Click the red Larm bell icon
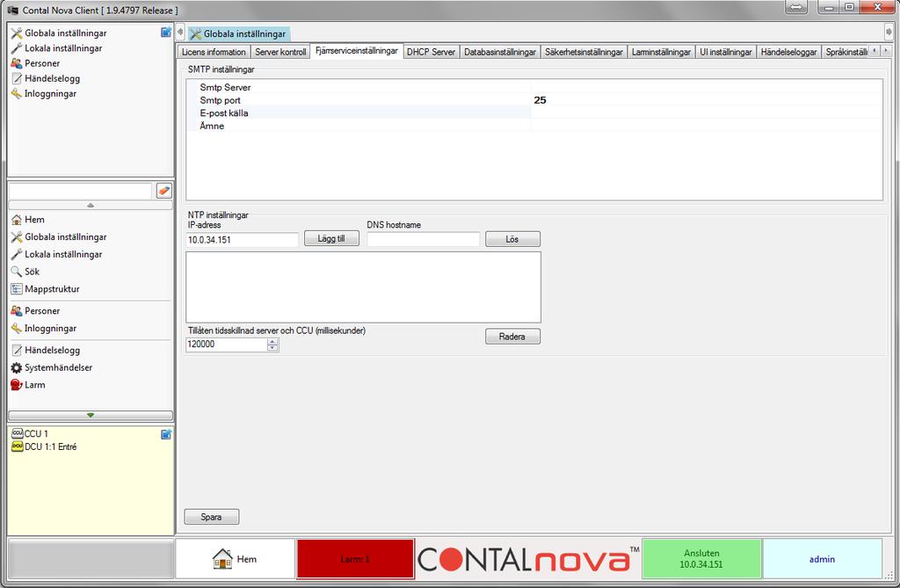Viewport: 900px width, 588px height. pos(17,385)
